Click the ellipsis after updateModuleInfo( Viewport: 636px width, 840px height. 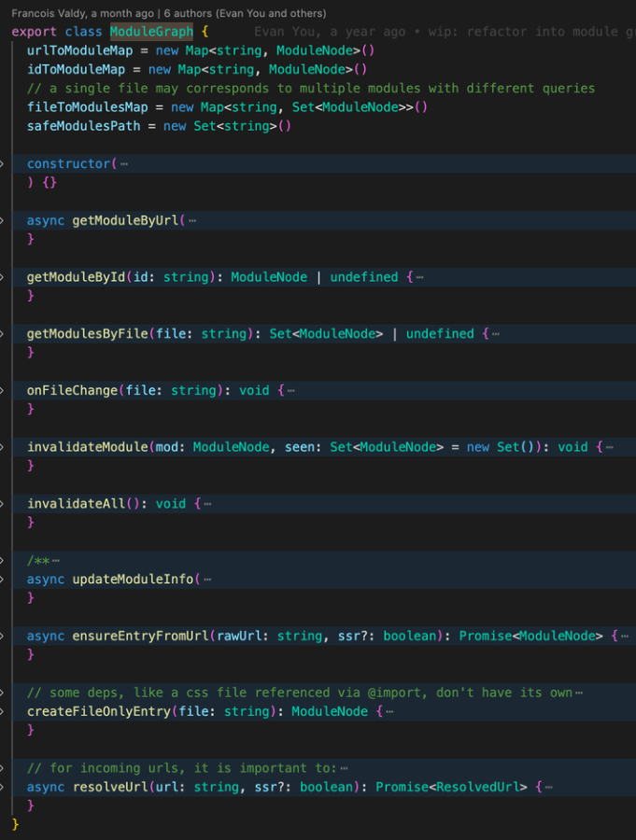point(207,580)
